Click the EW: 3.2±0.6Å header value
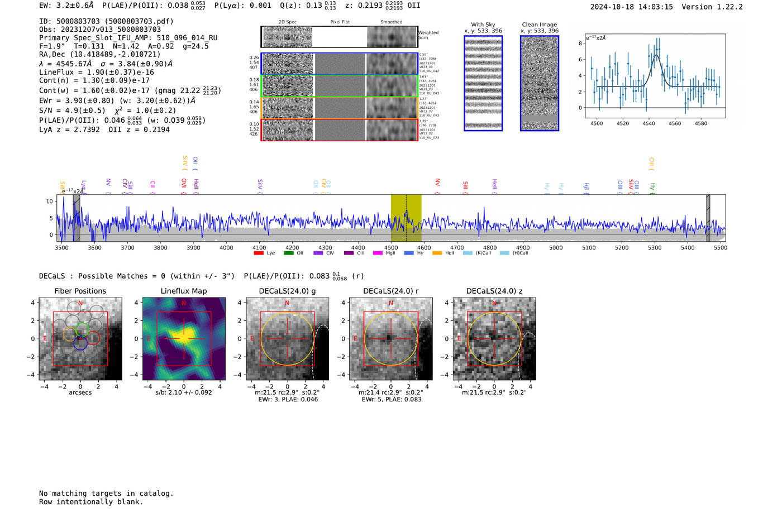The width and height of the screenshot is (782, 532). click(x=66, y=5)
